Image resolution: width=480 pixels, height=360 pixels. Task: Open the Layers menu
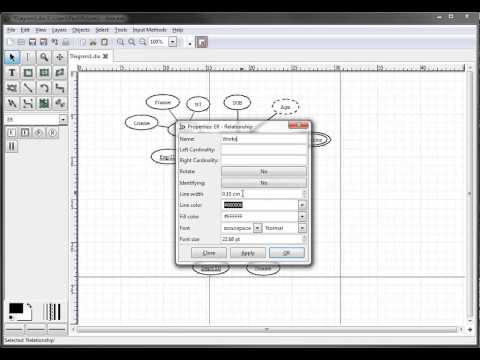click(59, 30)
